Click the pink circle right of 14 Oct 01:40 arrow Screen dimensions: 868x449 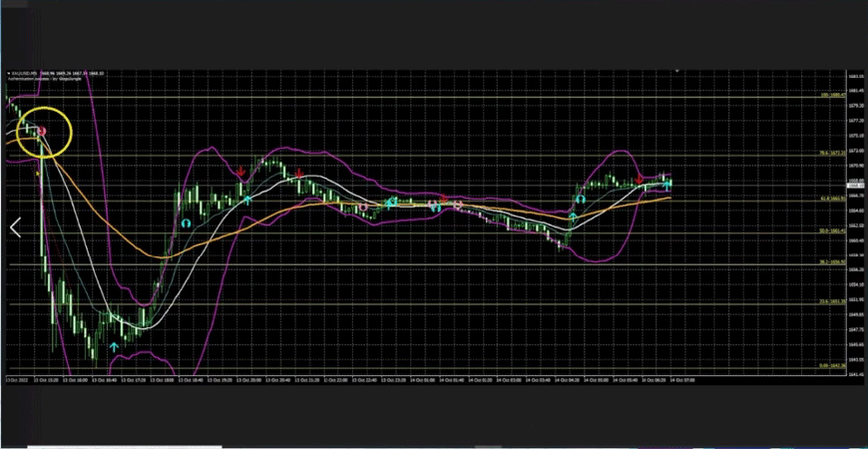tap(457, 205)
